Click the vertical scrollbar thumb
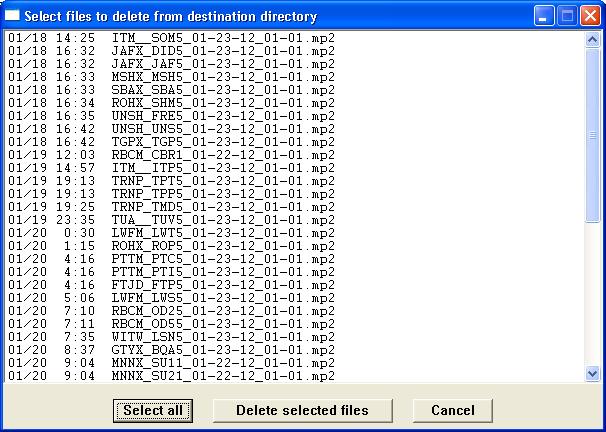The width and height of the screenshot is (606, 432). pyautogui.click(x=592, y=135)
